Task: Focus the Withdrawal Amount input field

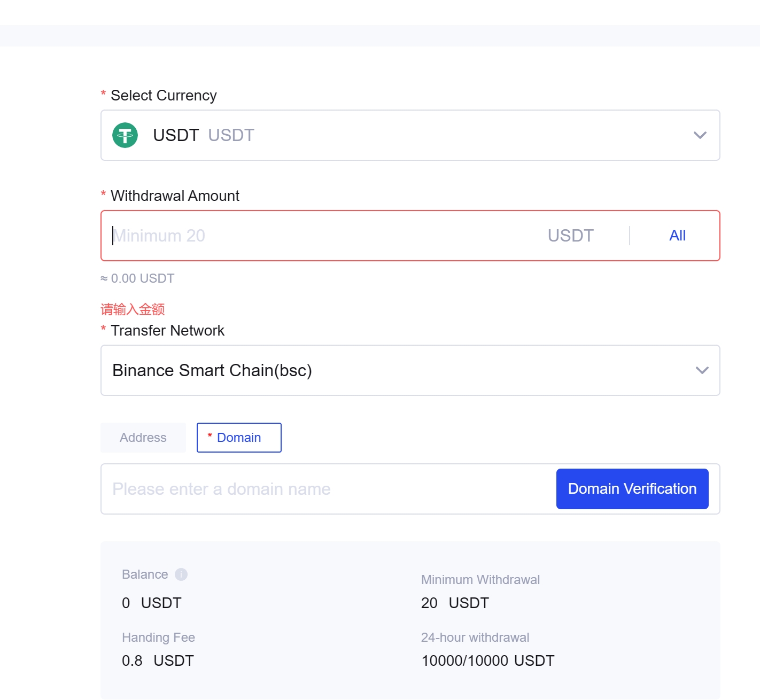Action: [321, 236]
